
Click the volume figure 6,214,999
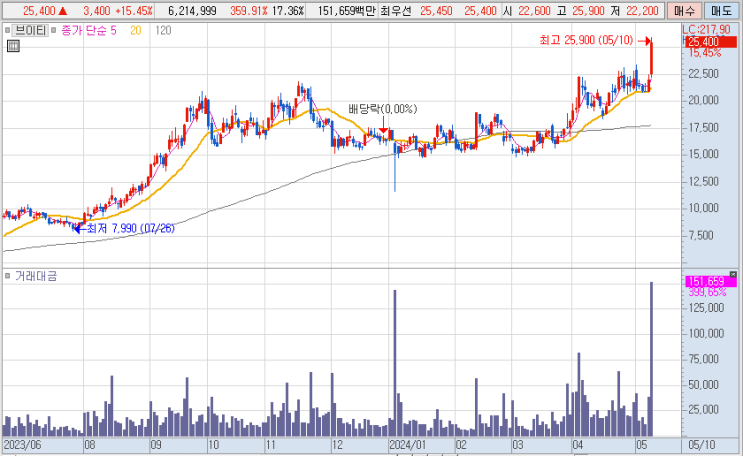(x=192, y=10)
